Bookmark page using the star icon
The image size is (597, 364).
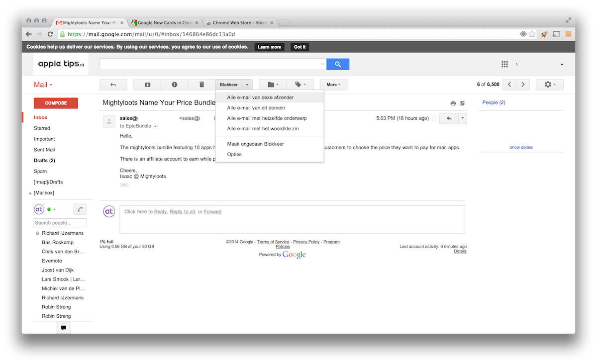point(532,34)
